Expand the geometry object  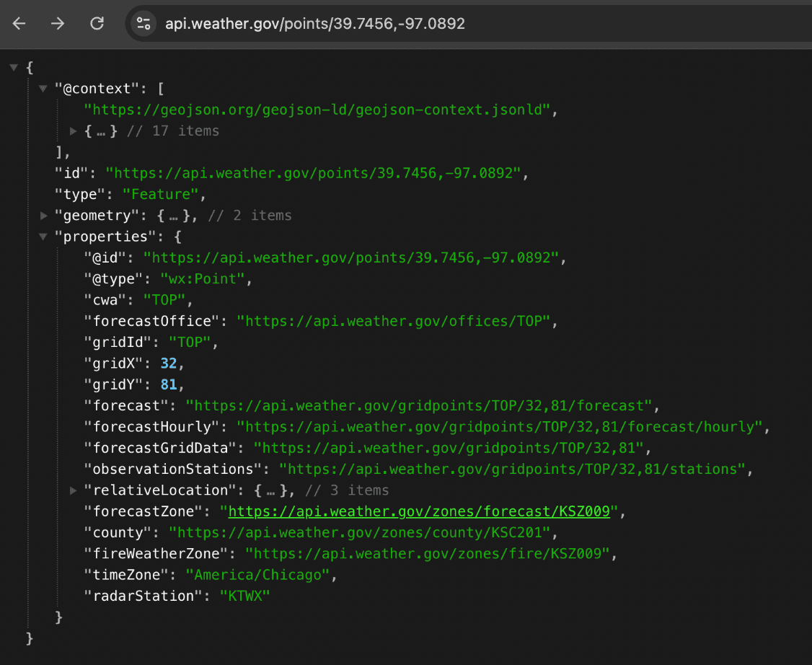pyautogui.click(x=43, y=215)
